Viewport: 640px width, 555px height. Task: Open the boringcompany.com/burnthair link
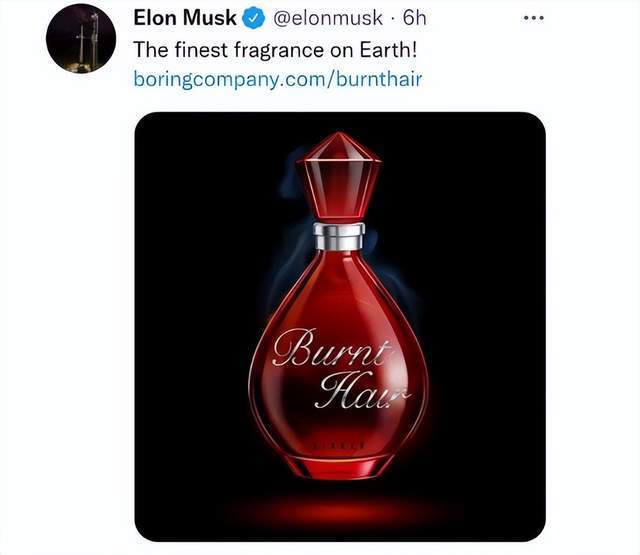tap(278, 79)
